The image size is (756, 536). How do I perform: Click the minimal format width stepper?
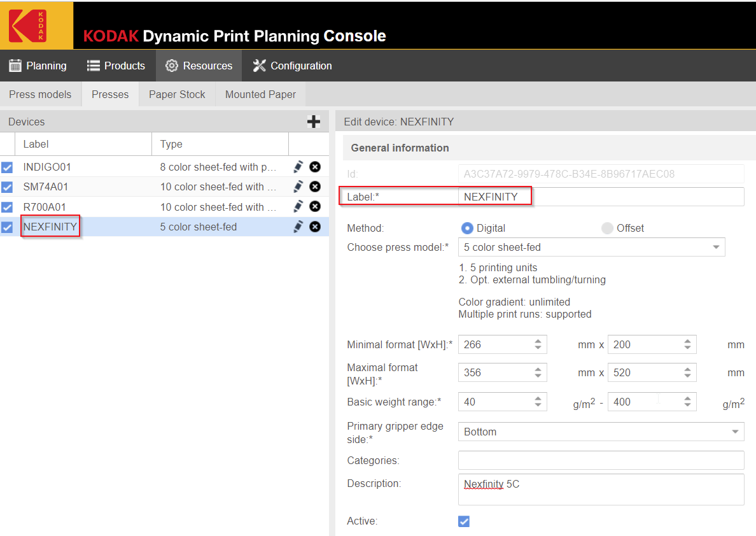click(538, 344)
